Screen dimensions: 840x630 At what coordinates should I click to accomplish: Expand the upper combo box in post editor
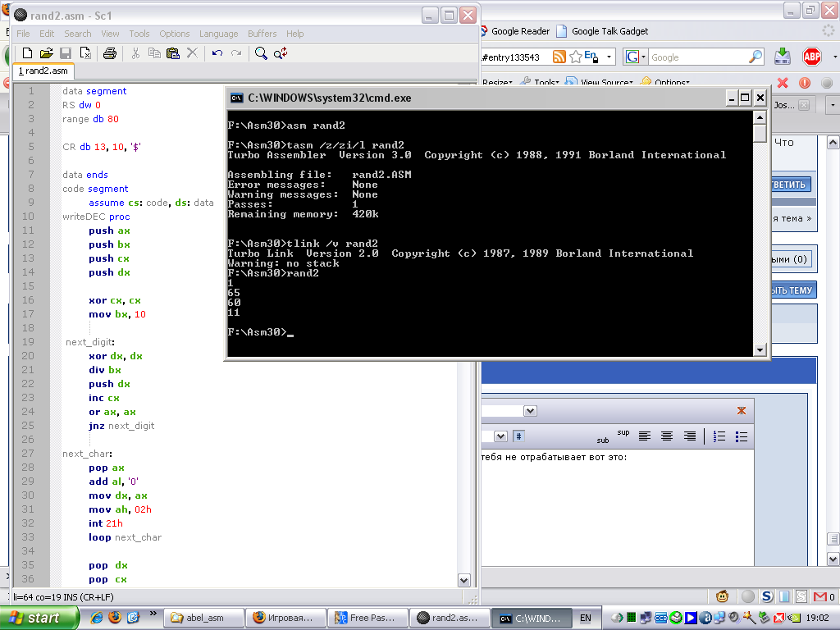[x=530, y=411]
